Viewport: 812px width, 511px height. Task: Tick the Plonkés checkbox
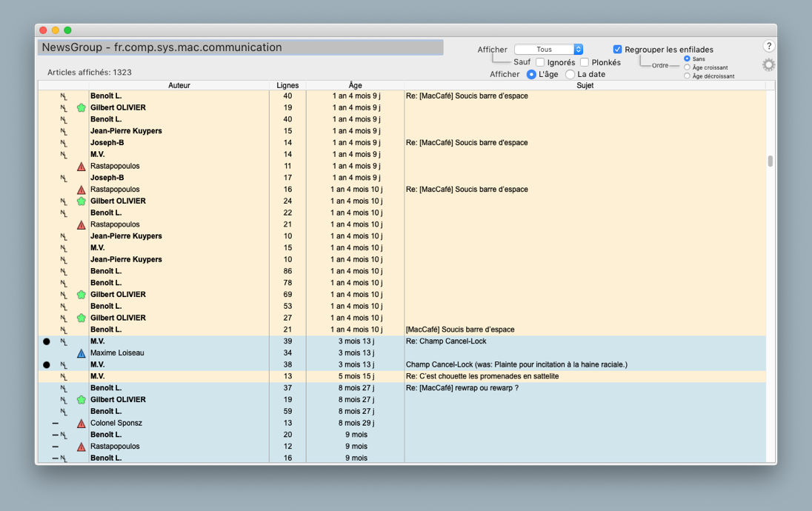(x=585, y=62)
